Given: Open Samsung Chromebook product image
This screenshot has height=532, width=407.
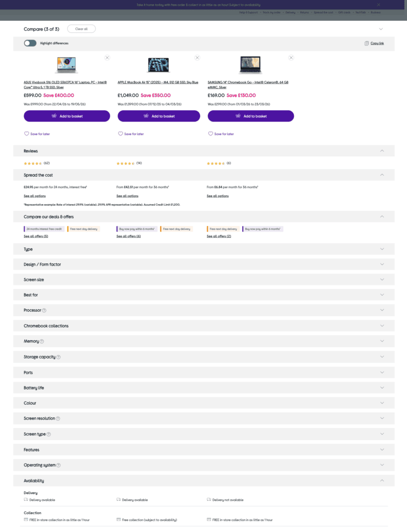Looking at the screenshot, I should tap(251, 65).
